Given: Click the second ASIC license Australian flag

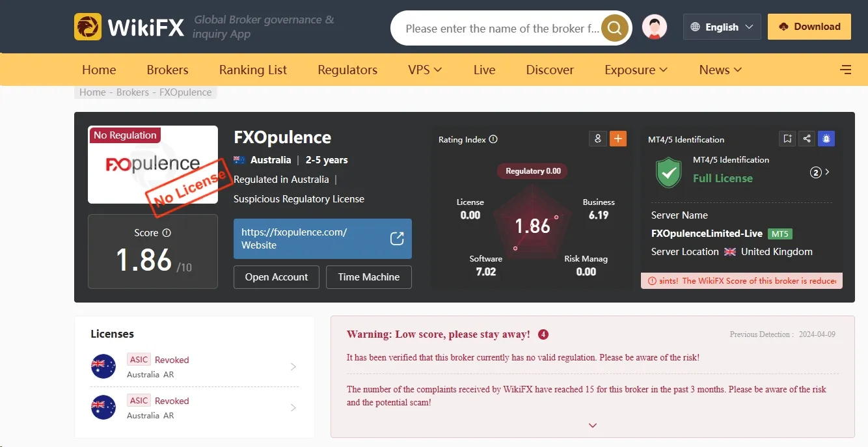Looking at the screenshot, I should pyautogui.click(x=103, y=407).
